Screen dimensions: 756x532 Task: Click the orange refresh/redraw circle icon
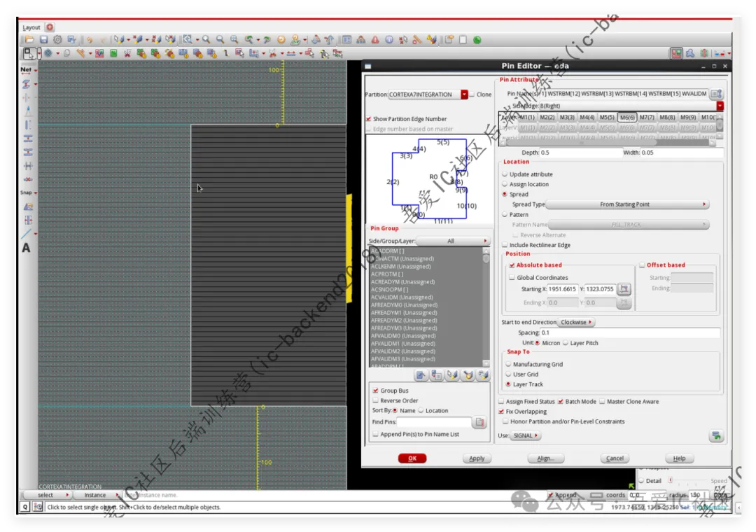click(281, 40)
